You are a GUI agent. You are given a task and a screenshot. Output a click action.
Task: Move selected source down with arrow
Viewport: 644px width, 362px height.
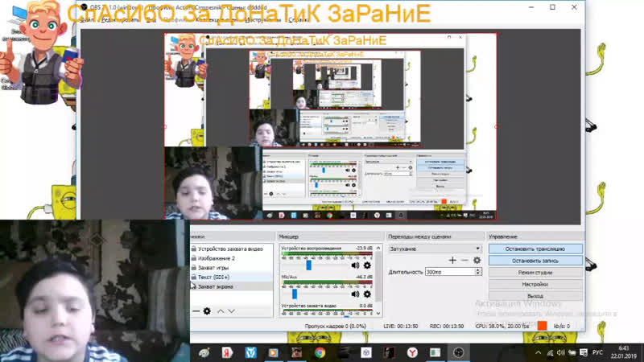coord(232,311)
